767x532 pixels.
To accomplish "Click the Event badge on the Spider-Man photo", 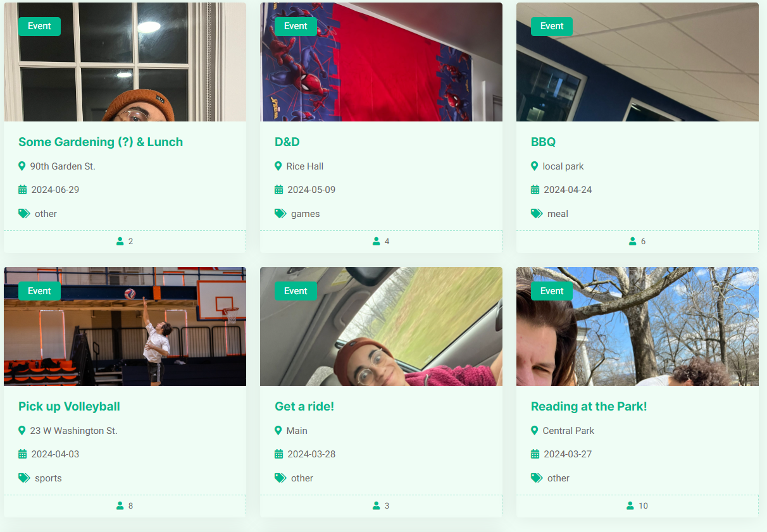I will tap(296, 27).
